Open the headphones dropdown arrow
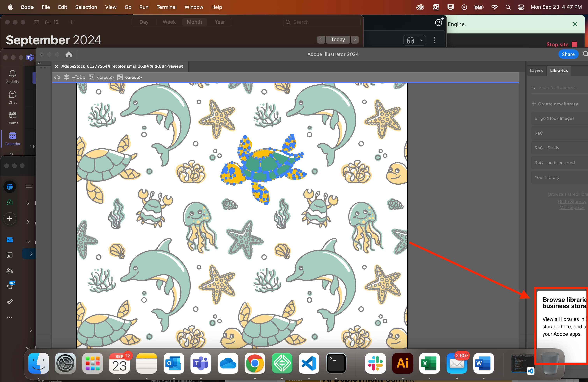This screenshot has height=382, width=588. 422,40
